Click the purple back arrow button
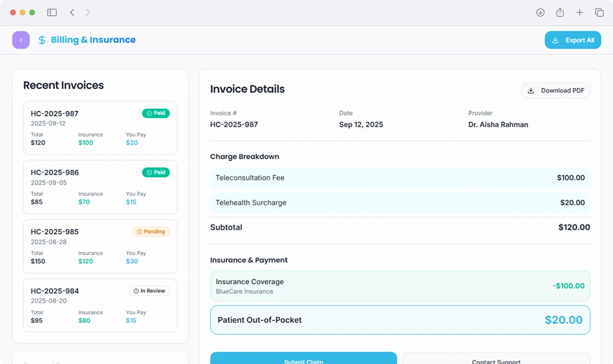 click(21, 40)
